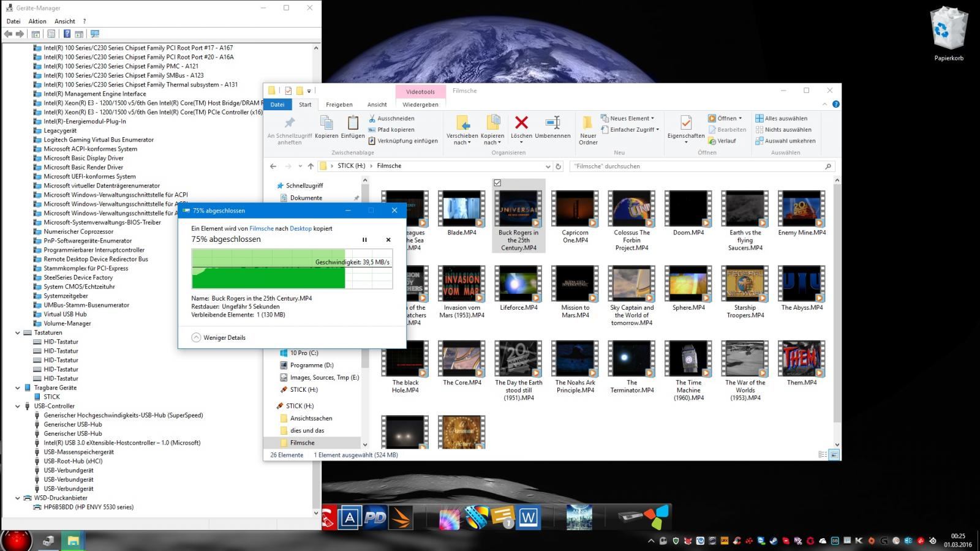The width and height of the screenshot is (980, 551).
Task: Click STICK (H:) in the address breadcrumb
Action: point(352,166)
